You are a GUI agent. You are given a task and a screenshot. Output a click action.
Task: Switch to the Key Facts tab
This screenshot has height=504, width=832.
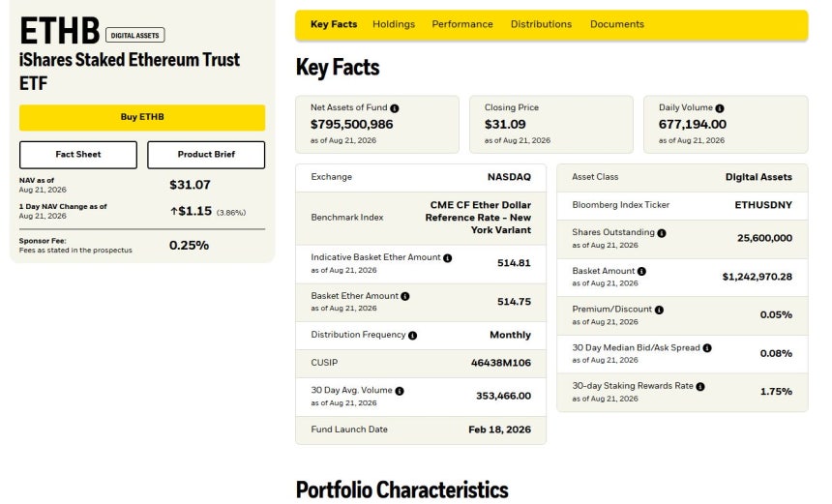(334, 24)
